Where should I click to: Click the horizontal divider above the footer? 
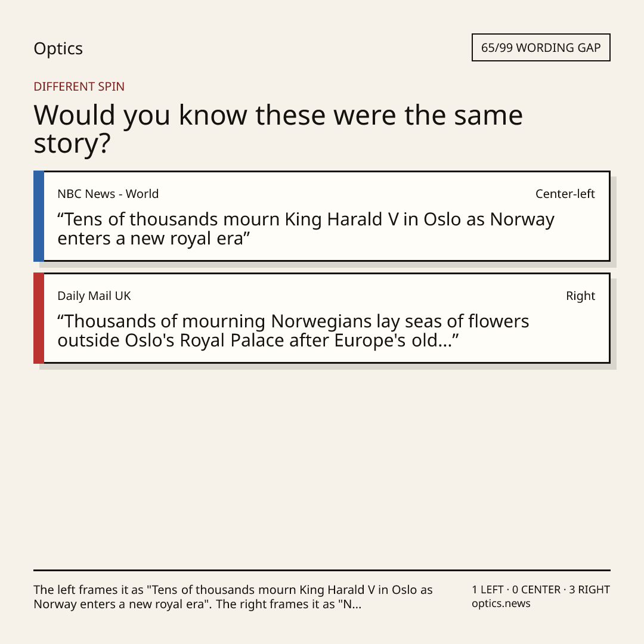pos(322,570)
